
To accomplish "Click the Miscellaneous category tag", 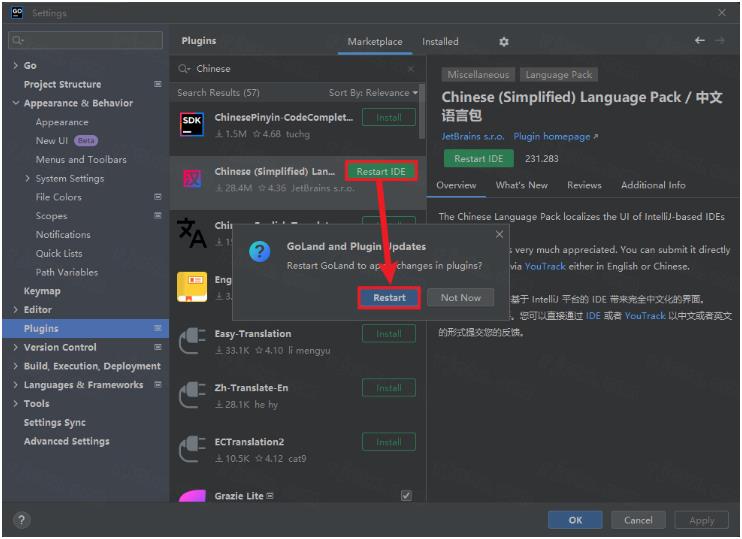I will [x=478, y=74].
